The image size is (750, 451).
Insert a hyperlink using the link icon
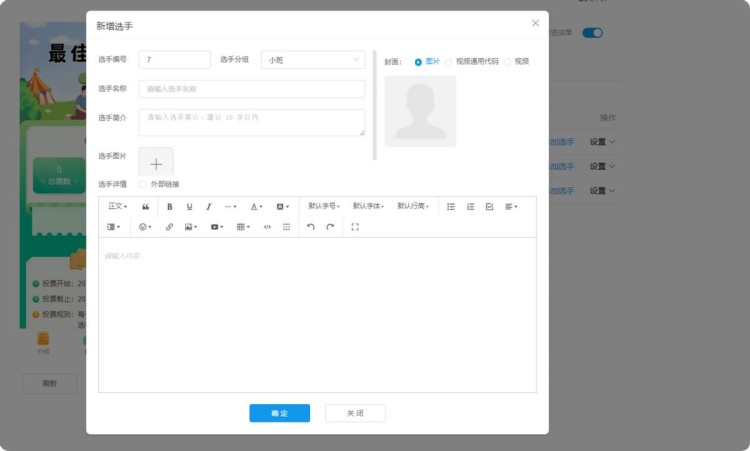169,227
